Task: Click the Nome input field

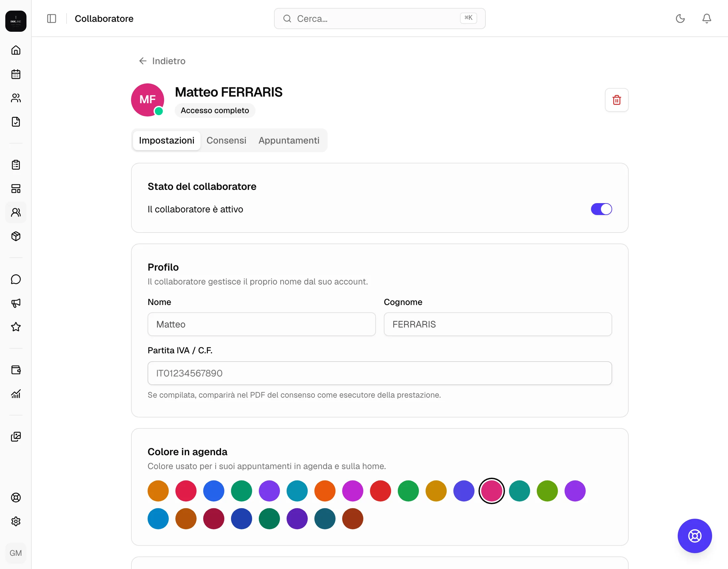Action: point(262,324)
